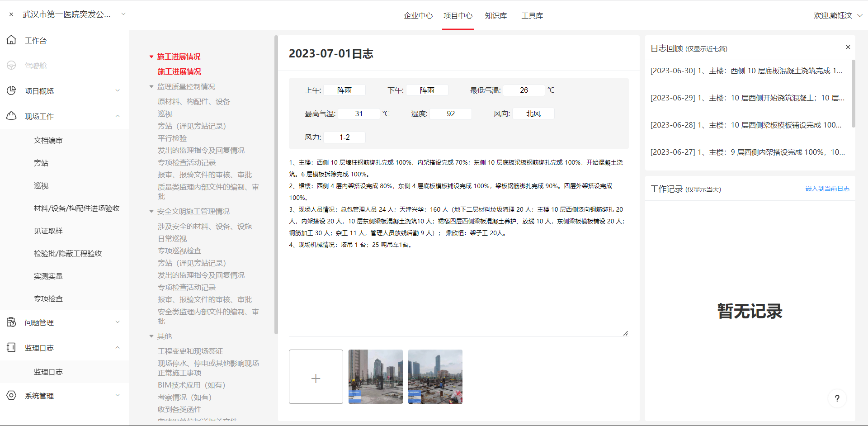Open the first construction site photo
This screenshot has height=426, width=868.
pos(376,377)
